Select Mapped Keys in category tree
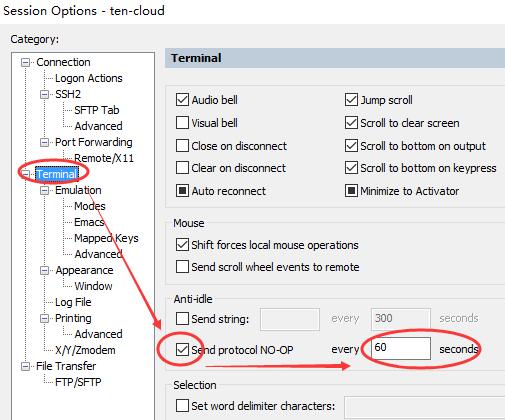 [106, 238]
